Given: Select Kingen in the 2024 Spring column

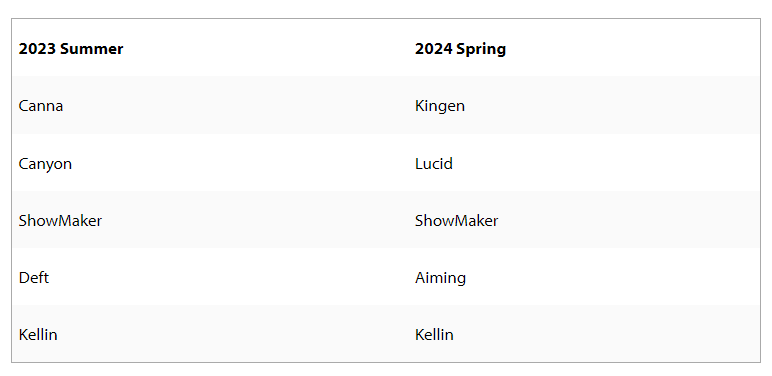Looking at the screenshot, I should click(x=440, y=106).
